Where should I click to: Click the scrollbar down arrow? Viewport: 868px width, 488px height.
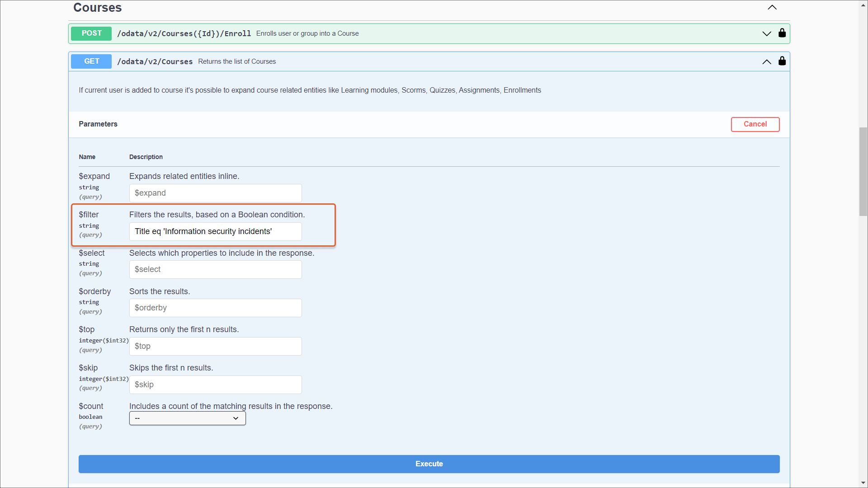click(863, 483)
